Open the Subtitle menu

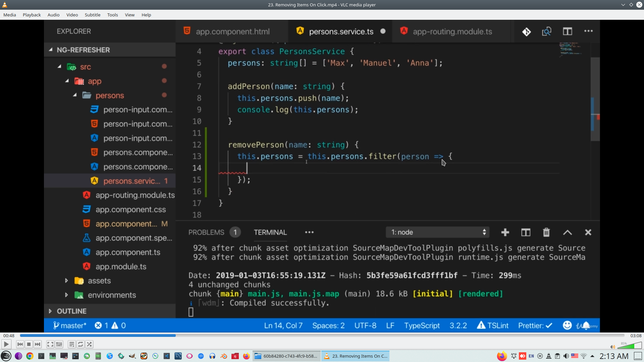(x=92, y=15)
